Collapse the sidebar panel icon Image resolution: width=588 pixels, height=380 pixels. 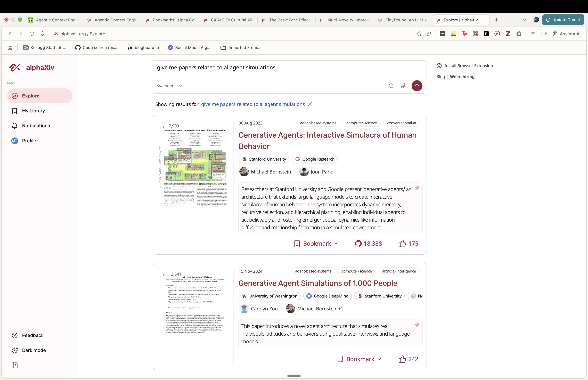[15, 365]
